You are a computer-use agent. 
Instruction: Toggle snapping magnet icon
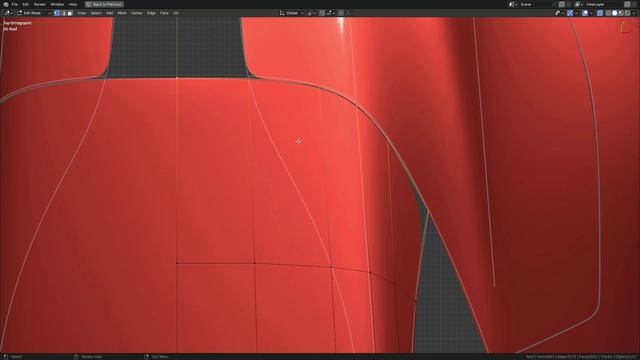tap(322, 13)
